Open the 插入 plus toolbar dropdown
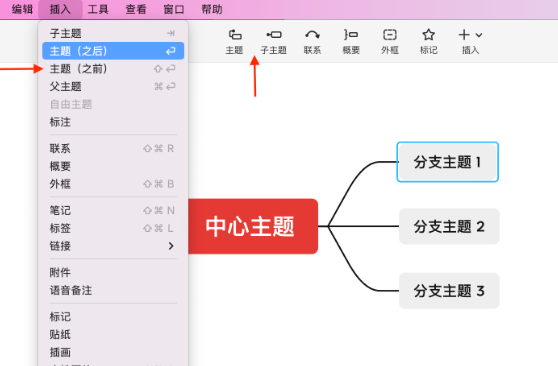This screenshot has width=558, height=366. click(x=470, y=41)
